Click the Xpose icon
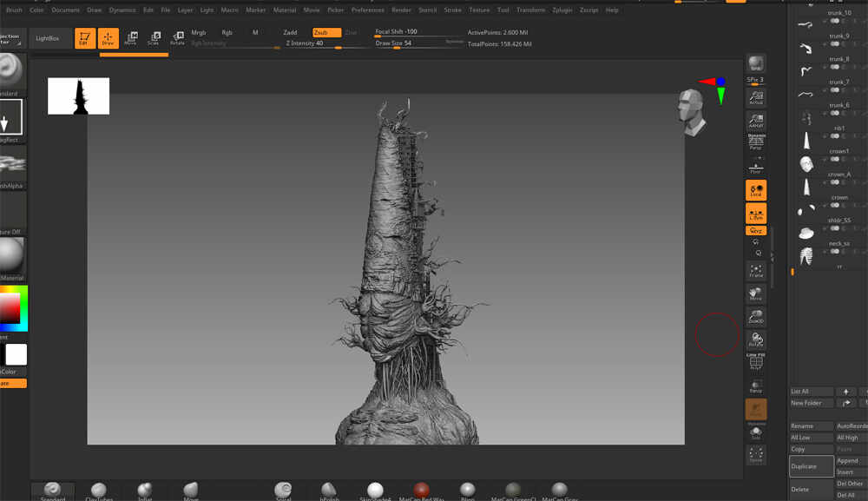The image size is (868, 501). (756, 455)
